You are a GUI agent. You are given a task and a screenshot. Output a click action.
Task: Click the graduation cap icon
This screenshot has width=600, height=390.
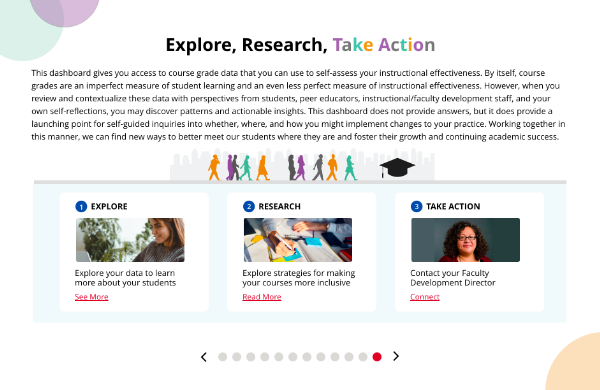[397, 168]
